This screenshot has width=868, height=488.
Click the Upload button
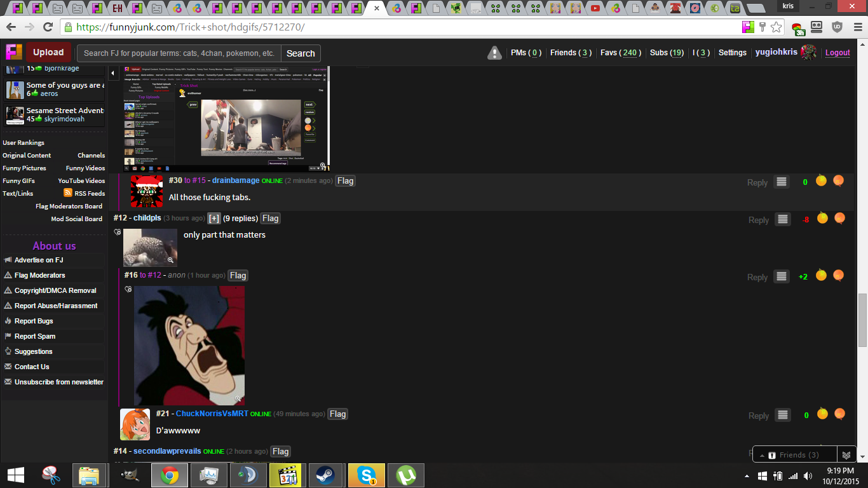pyautogui.click(x=48, y=53)
